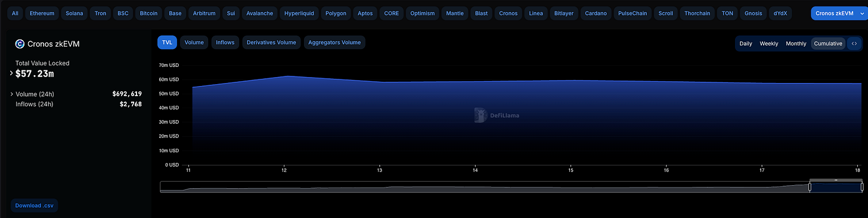Open the CORE chain page

[392, 13]
